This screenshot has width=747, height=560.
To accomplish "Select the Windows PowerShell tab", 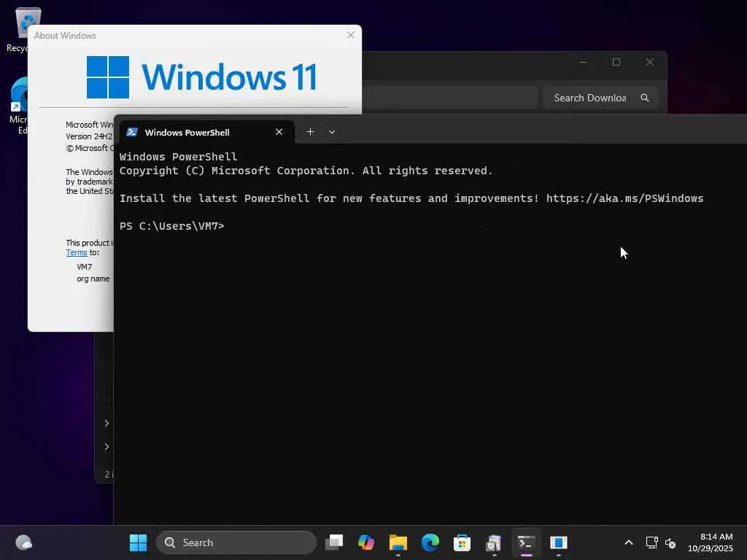I will [206, 133].
